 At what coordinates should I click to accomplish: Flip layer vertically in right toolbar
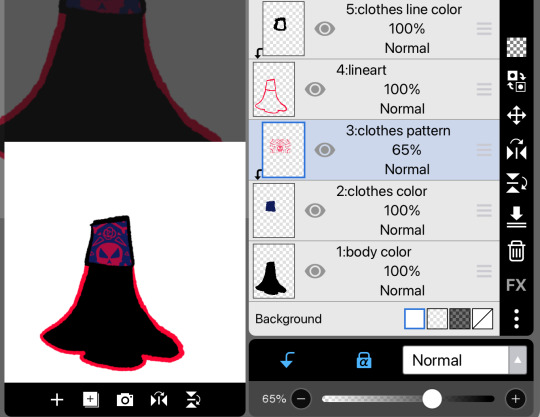(x=516, y=183)
